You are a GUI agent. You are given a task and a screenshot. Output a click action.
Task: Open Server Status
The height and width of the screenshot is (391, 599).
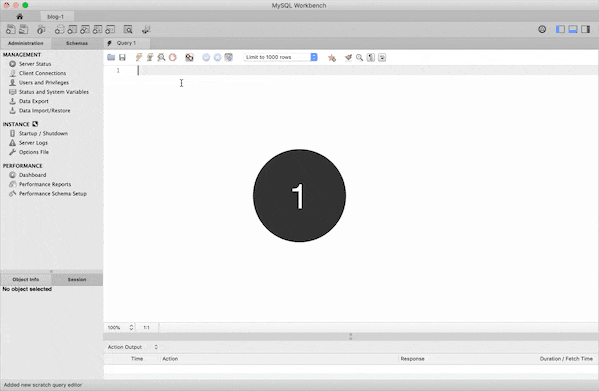click(x=35, y=64)
